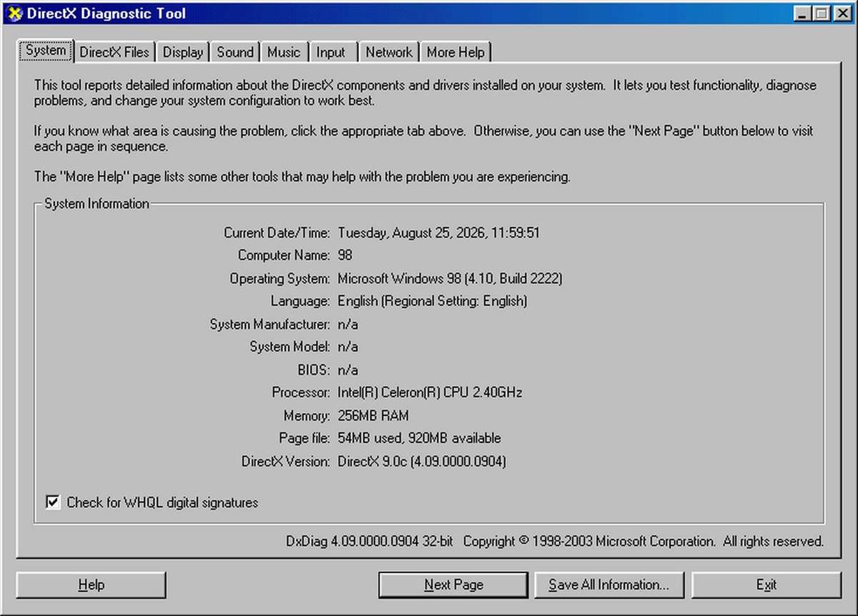Screen dimensions: 858x616
Task: Go to the Input tab
Action: pyautogui.click(x=331, y=52)
